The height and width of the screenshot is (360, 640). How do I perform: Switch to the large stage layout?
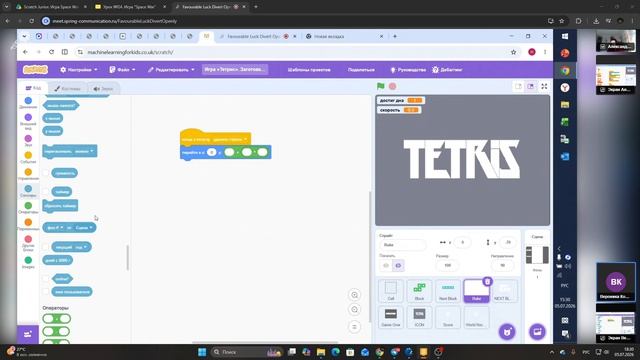coord(530,87)
